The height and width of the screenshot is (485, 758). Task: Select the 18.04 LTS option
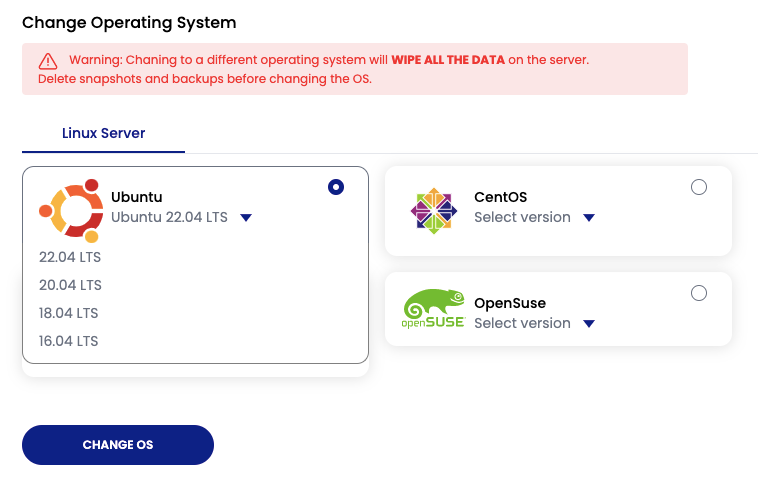pos(70,313)
